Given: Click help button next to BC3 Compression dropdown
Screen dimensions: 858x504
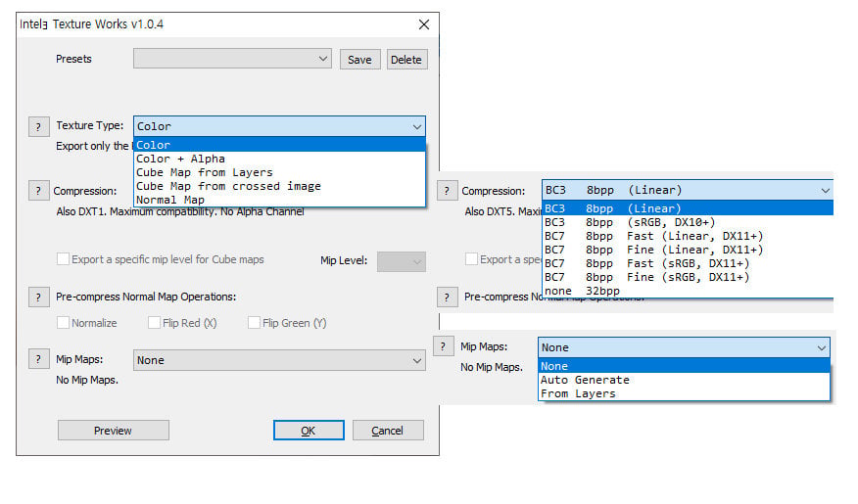Looking at the screenshot, I should tap(447, 191).
